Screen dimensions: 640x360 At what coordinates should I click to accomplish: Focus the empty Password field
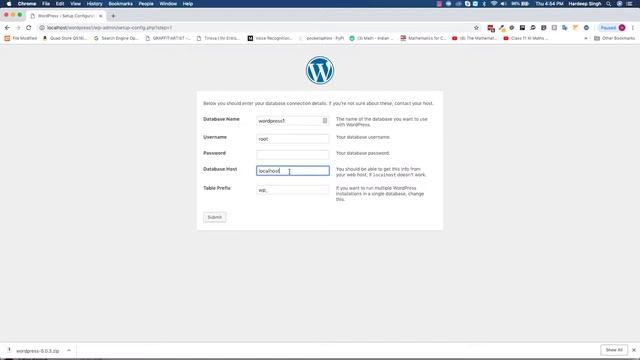click(x=293, y=154)
